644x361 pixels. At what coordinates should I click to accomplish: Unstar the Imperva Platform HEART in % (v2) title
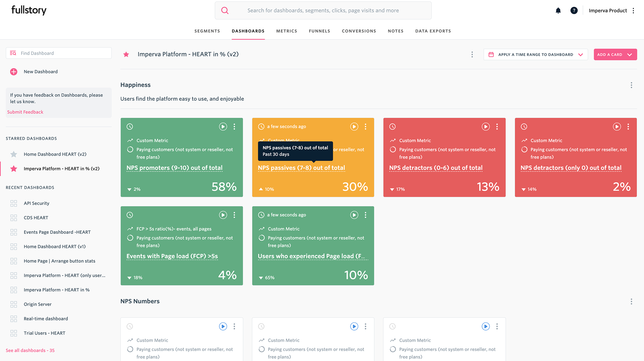[126, 54]
